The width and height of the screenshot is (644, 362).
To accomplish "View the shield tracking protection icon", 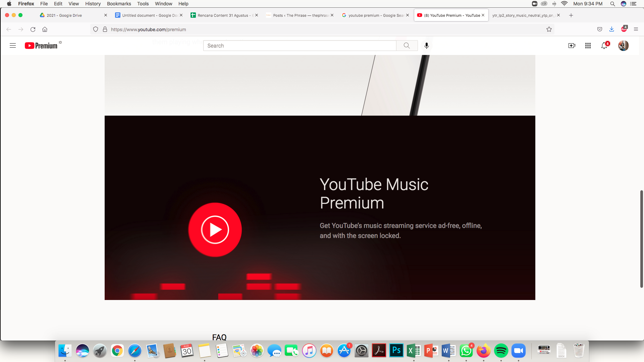I will click(96, 29).
